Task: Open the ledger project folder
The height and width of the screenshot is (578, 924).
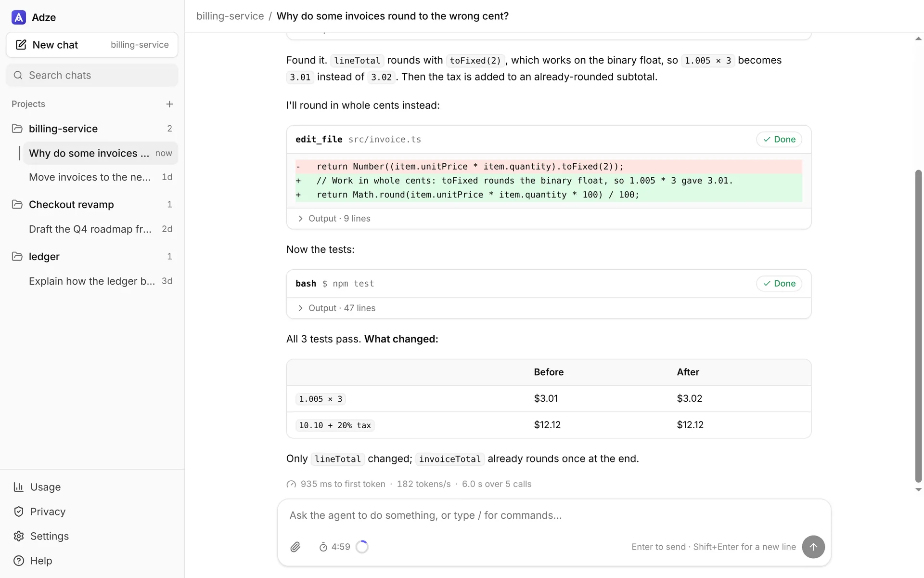Action: (x=92, y=256)
